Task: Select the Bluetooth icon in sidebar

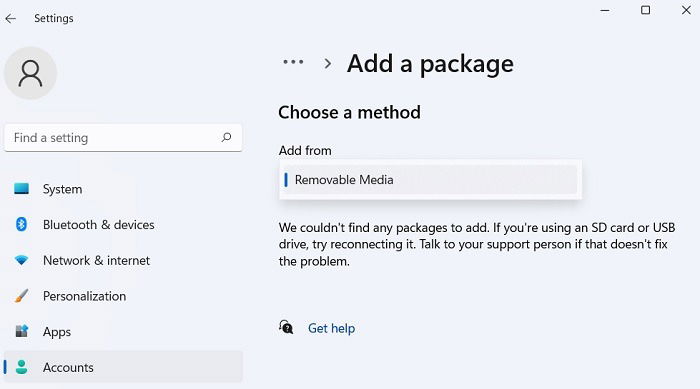Action: pos(21,224)
